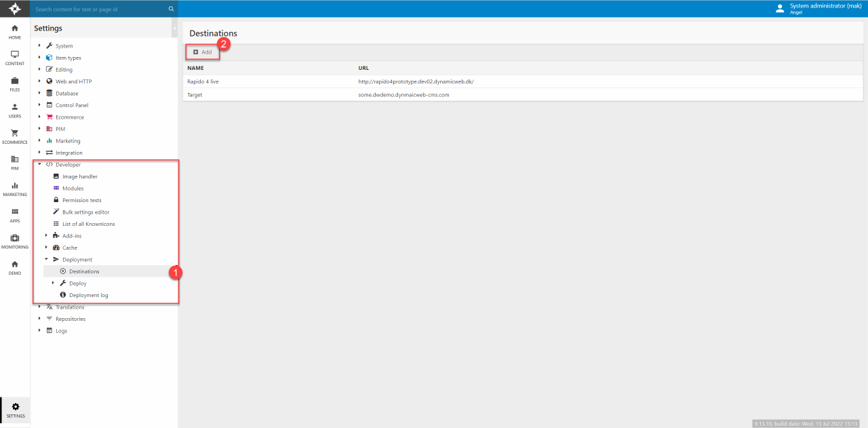Screen dimensions: 868x428
Task: Go to Files in left navigation
Action: [x=15, y=83]
